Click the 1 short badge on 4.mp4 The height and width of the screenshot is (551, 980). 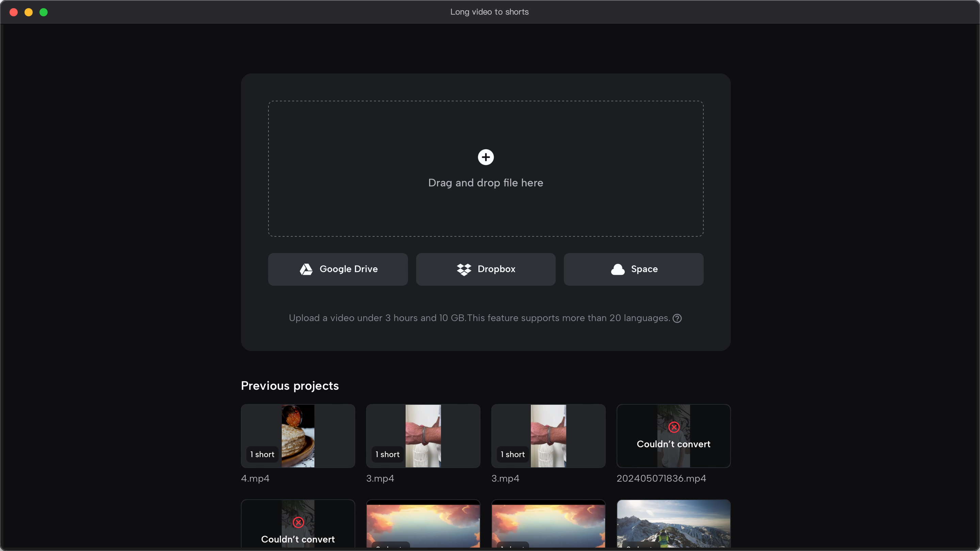tap(262, 454)
